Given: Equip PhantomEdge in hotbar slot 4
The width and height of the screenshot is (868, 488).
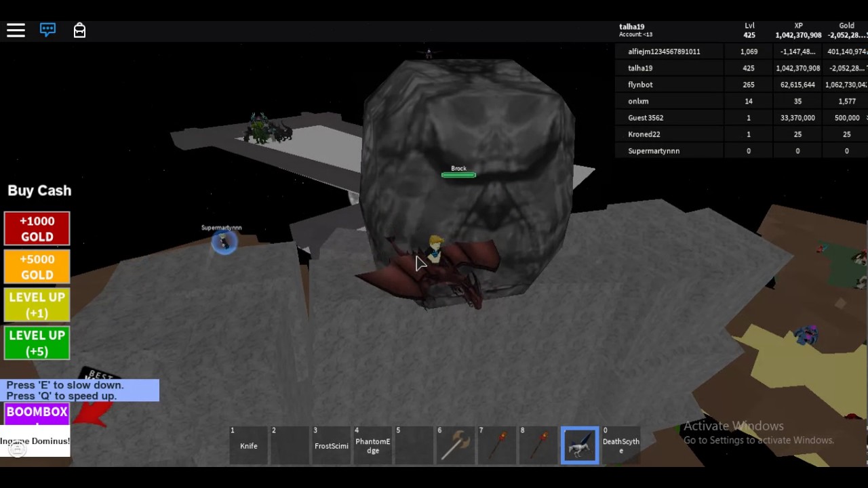Looking at the screenshot, I should [x=372, y=445].
